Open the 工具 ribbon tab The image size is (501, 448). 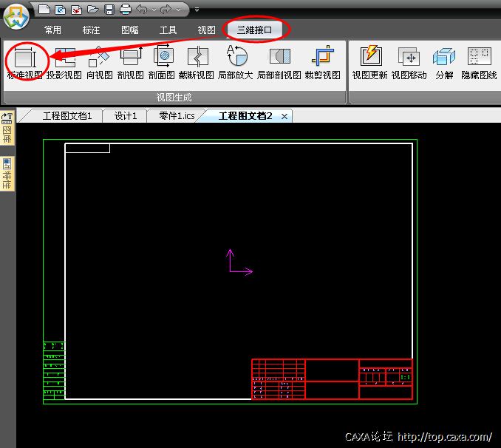pyautogui.click(x=168, y=30)
